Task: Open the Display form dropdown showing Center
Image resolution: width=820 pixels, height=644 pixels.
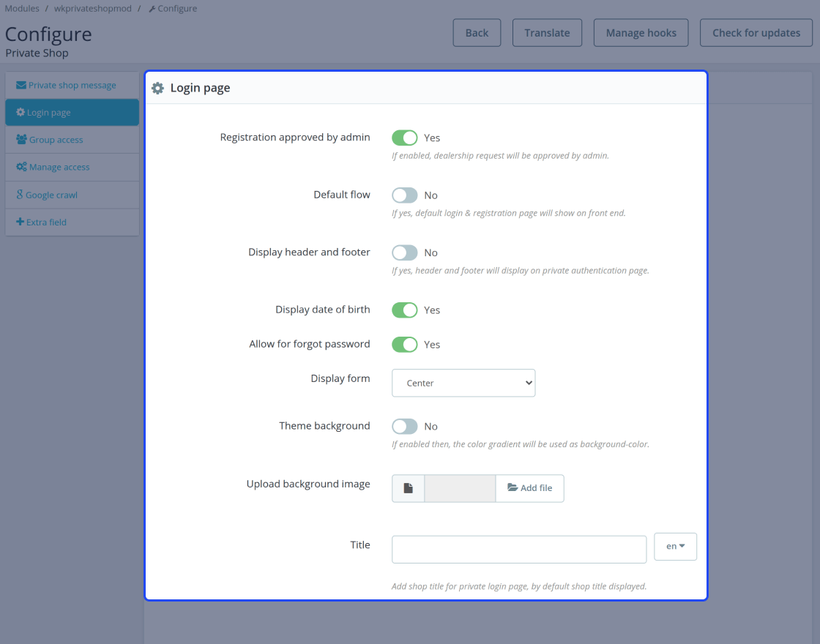Action: pyautogui.click(x=463, y=383)
